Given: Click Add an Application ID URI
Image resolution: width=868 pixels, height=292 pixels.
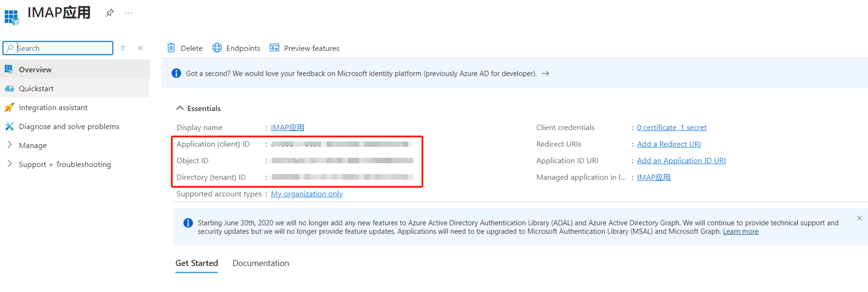Looking at the screenshot, I should [x=681, y=161].
